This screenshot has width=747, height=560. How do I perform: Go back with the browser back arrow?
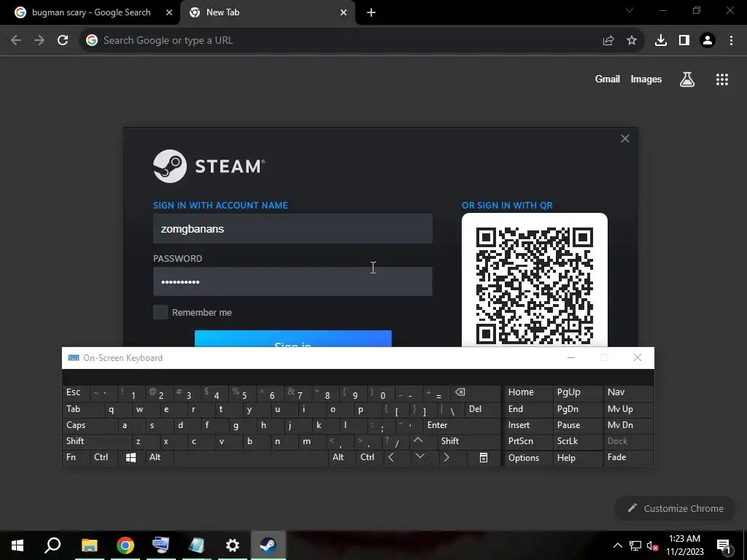coord(16,41)
